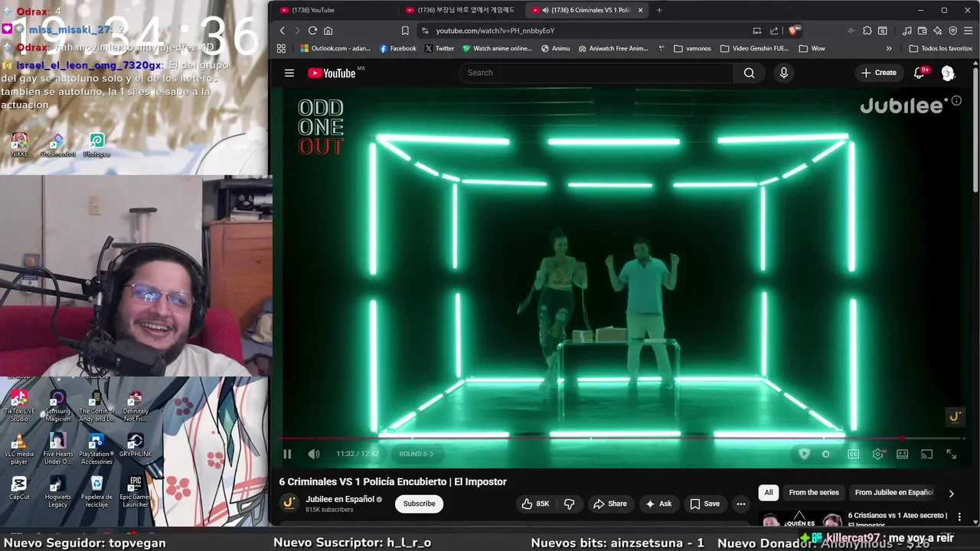Click the shield icon in player controls
This screenshot has width=980, height=551.
point(804,454)
